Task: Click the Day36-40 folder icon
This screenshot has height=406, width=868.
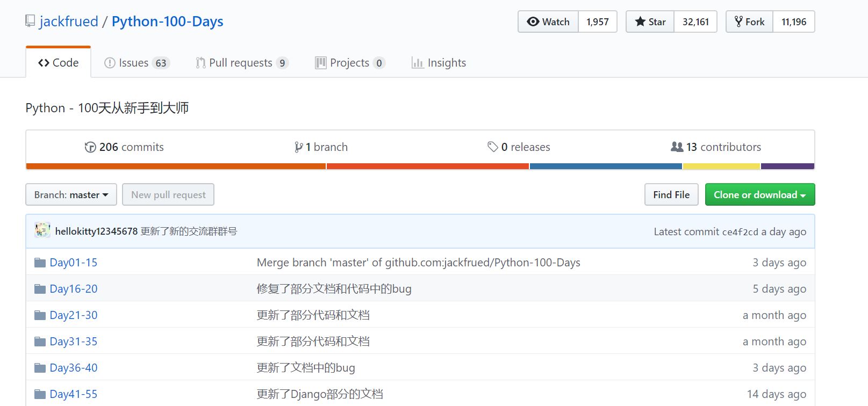Action: click(40, 368)
